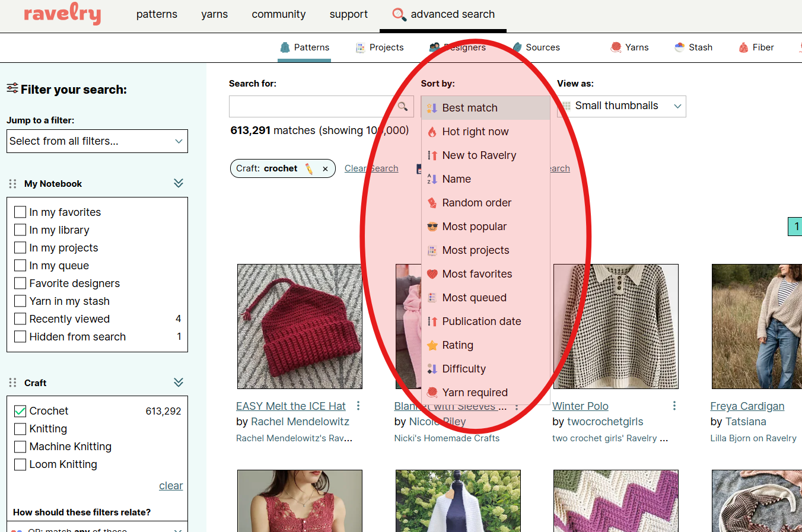This screenshot has width=802, height=532.
Task: Click the Winter Polo sweater thumbnail
Action: [x=615, y=326]
